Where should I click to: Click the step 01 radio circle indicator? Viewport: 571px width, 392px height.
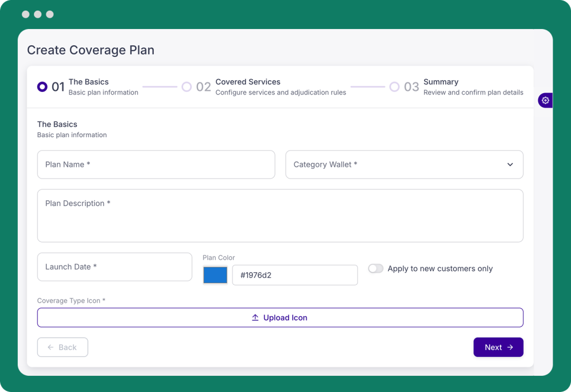42,87
